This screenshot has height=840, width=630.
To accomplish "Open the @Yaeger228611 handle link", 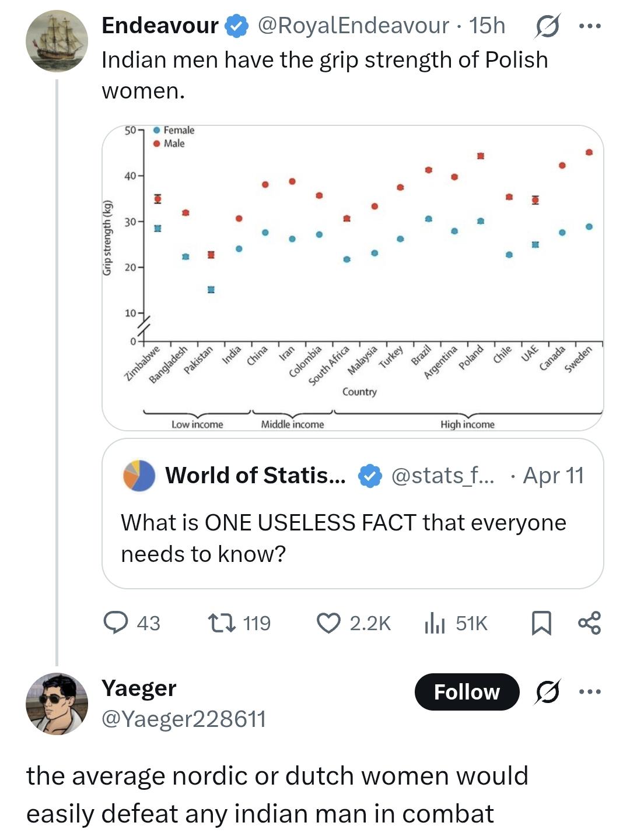I will 184,719.
